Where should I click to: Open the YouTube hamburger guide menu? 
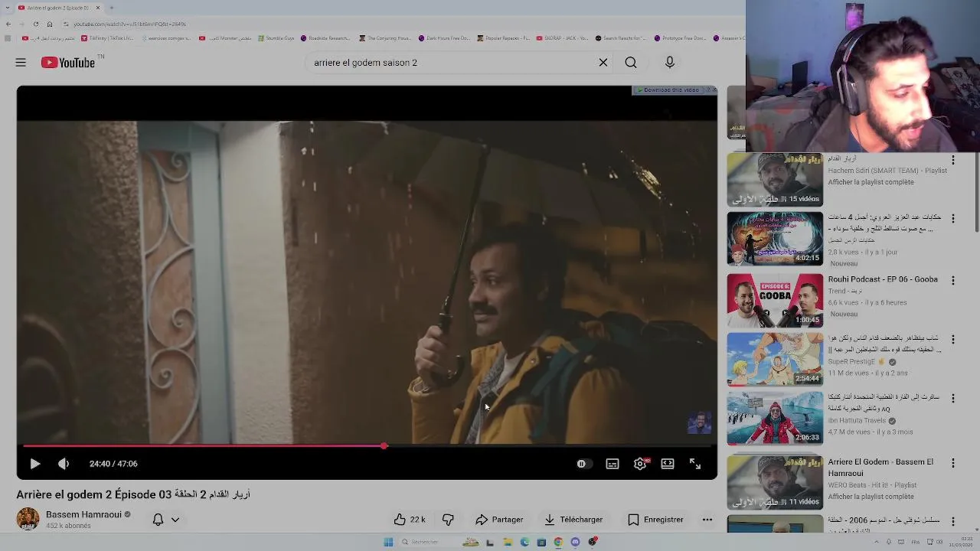[21, 63]
